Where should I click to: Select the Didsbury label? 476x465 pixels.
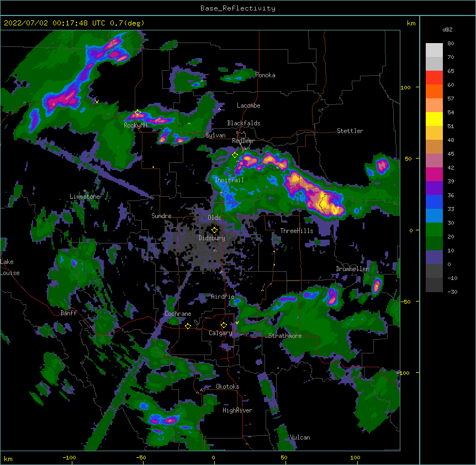coord(211,238)
